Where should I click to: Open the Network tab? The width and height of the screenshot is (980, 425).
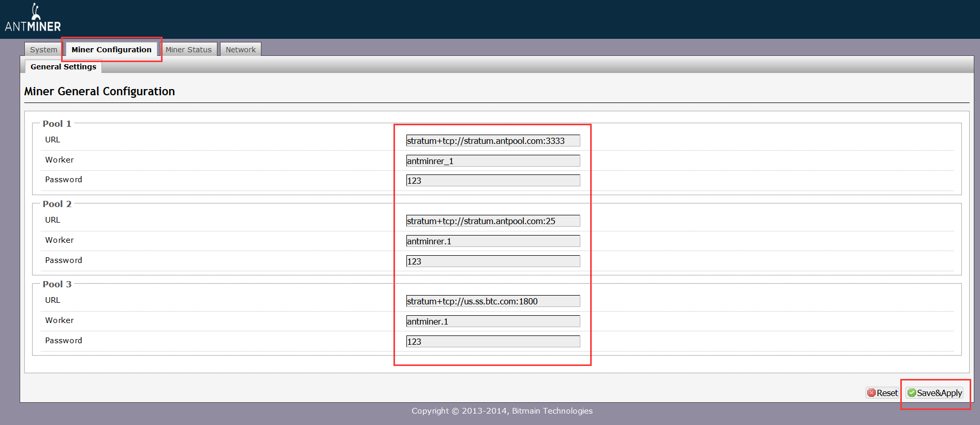[241, 50]
